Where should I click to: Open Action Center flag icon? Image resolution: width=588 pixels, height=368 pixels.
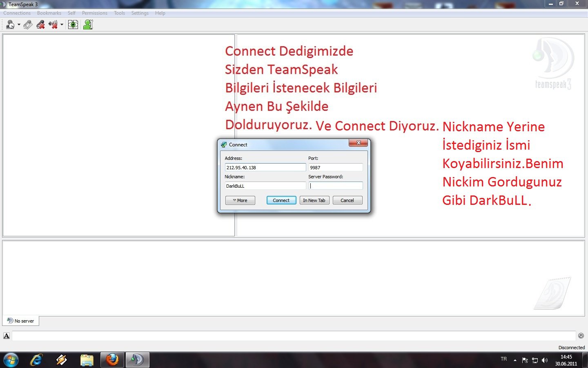[x=525, y=360]
